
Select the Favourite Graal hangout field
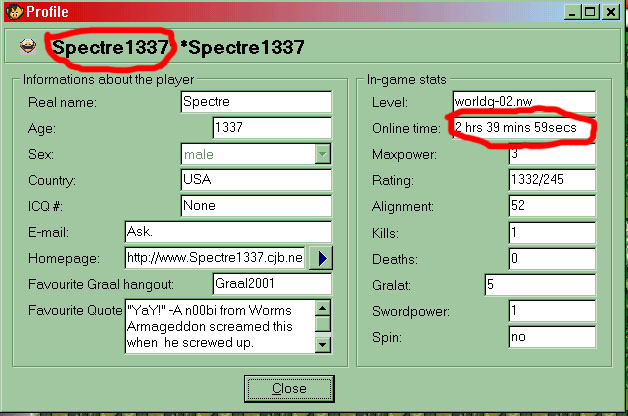[271, 284]
